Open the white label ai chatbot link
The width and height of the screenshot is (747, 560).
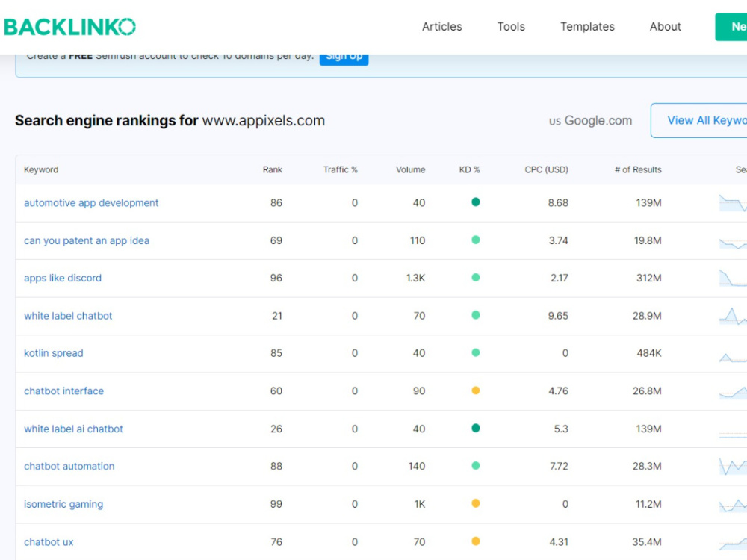pyautogui.click(x=73, y=429)
